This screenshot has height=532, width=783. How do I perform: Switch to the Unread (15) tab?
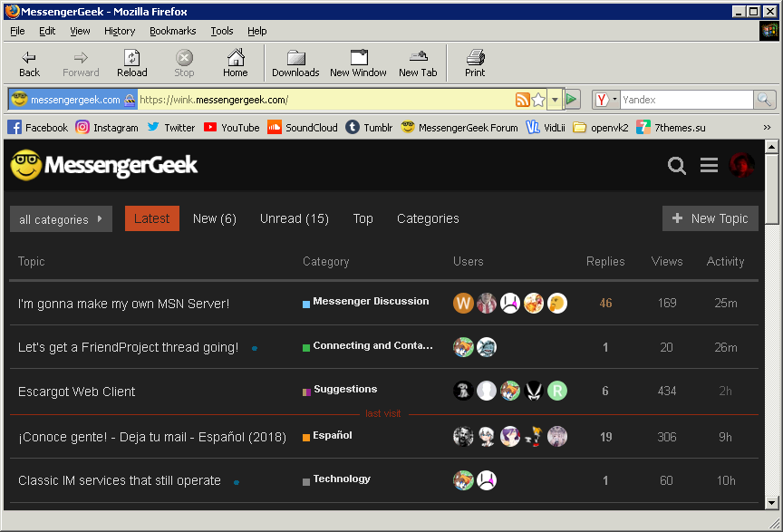(294, 218)
